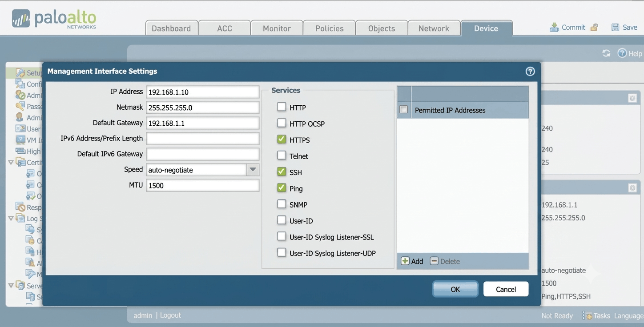Enable User-ID Syslog Listener-SSL checkbox
This screenshot has height=327, width=644.
tap(282, 236)
